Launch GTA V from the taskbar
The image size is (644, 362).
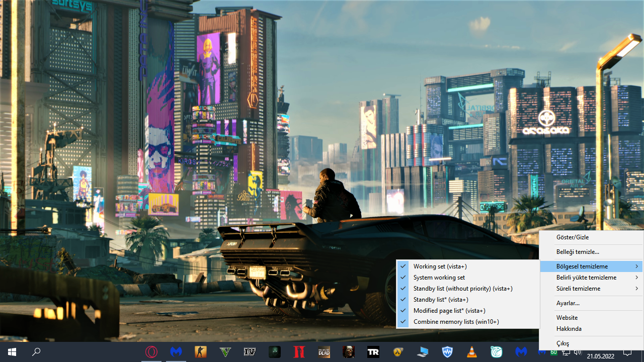click(x=225, y=352)
